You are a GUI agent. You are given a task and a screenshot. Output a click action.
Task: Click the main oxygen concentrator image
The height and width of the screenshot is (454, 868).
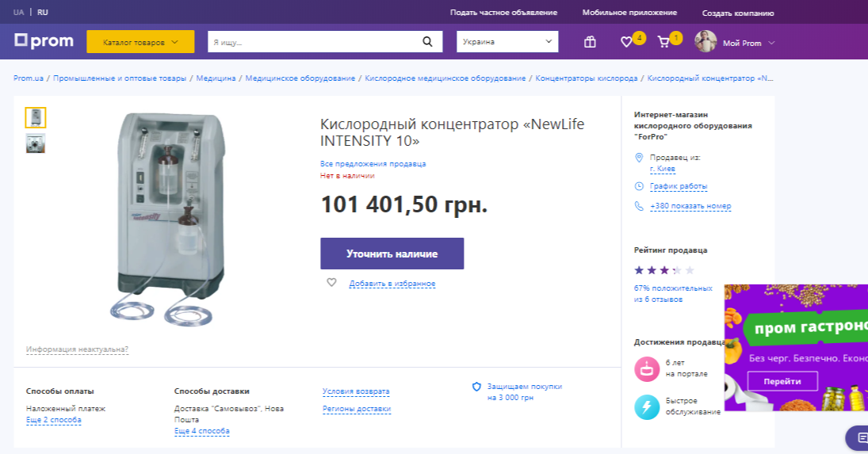coord(170,219)
